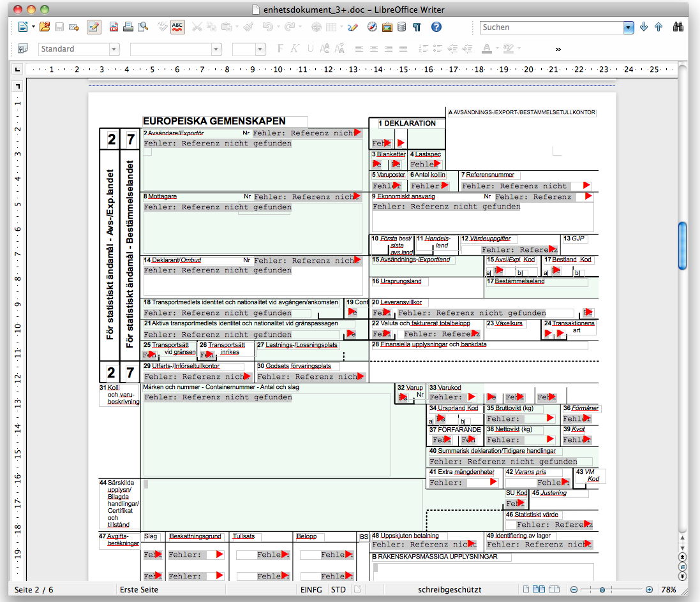The image size is (700, 602).
Task: Open LibreOffice Help question mark
Action: click(x=436, y=27)
